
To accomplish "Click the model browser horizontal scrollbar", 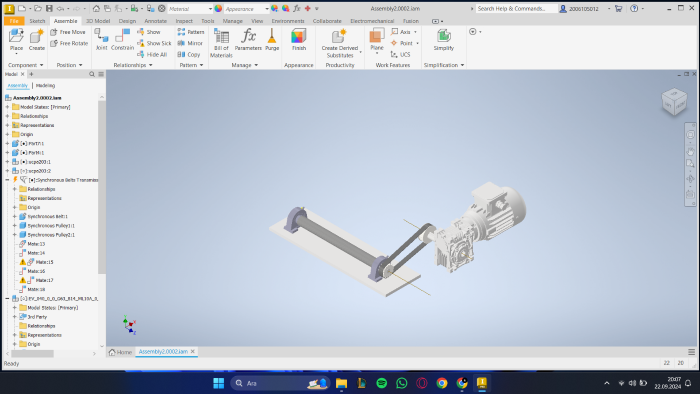I will pyautogui.click(x=32, y=353).
